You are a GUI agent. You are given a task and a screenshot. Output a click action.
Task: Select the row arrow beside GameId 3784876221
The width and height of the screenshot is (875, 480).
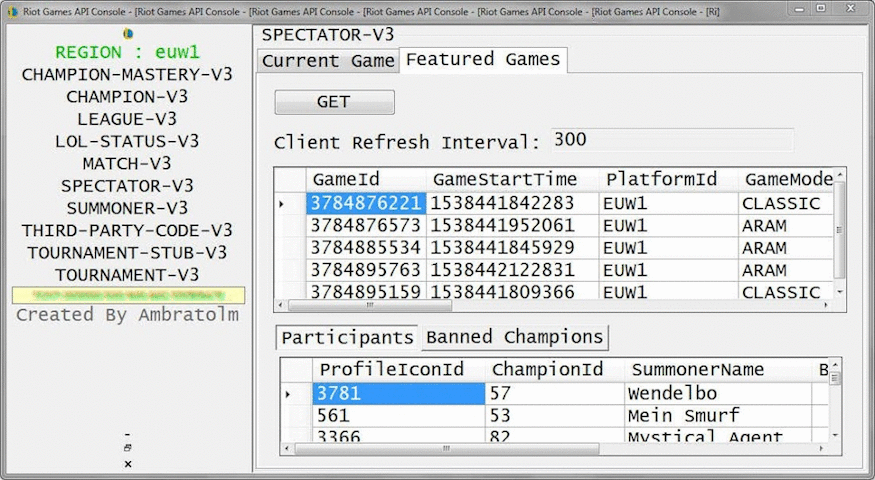pos(284,204)
